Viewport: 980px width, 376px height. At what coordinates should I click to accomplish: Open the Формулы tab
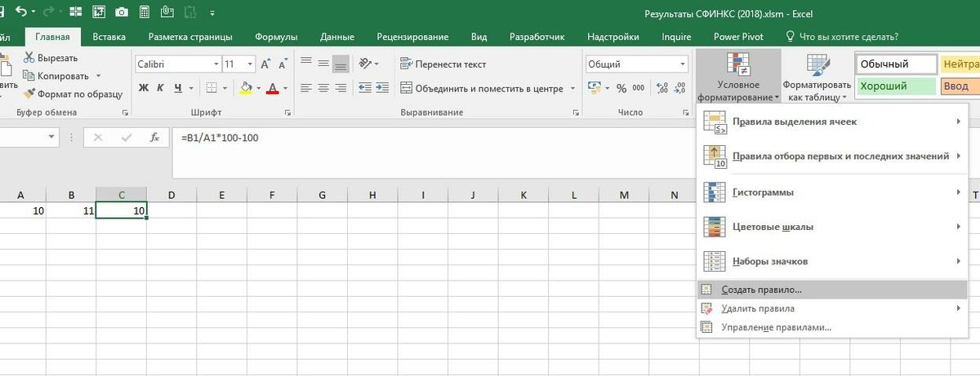[x=276, y=37]
